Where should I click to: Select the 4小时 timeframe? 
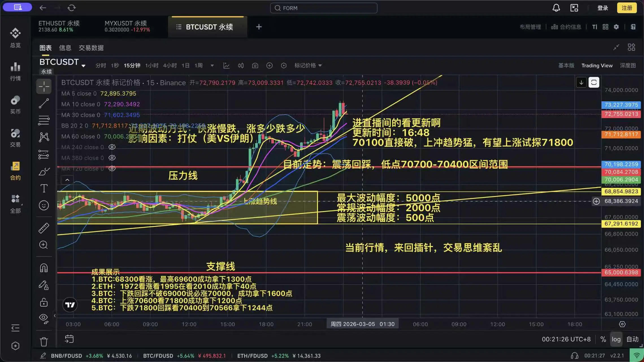point(170,66)
